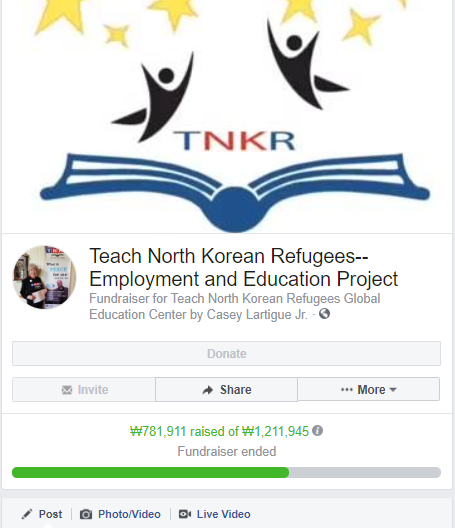The image size is (455, 528).
Task: Open the More dropdown menu
Action: click(x=369, y=389)
